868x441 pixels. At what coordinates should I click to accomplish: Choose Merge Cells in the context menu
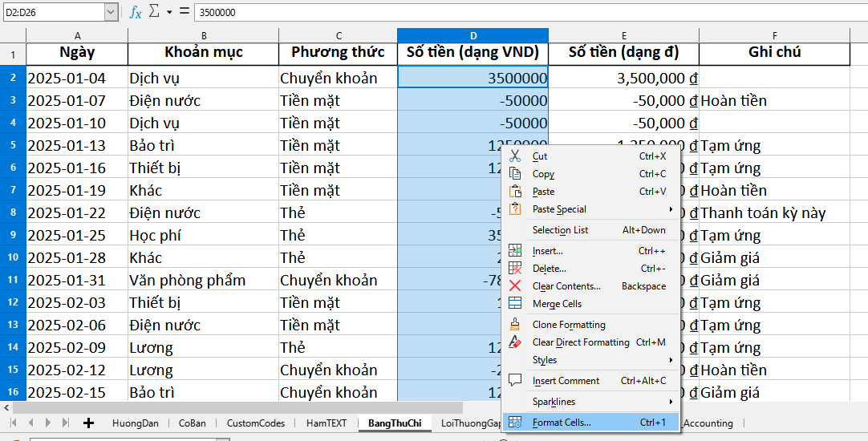[x=590, y=304]
